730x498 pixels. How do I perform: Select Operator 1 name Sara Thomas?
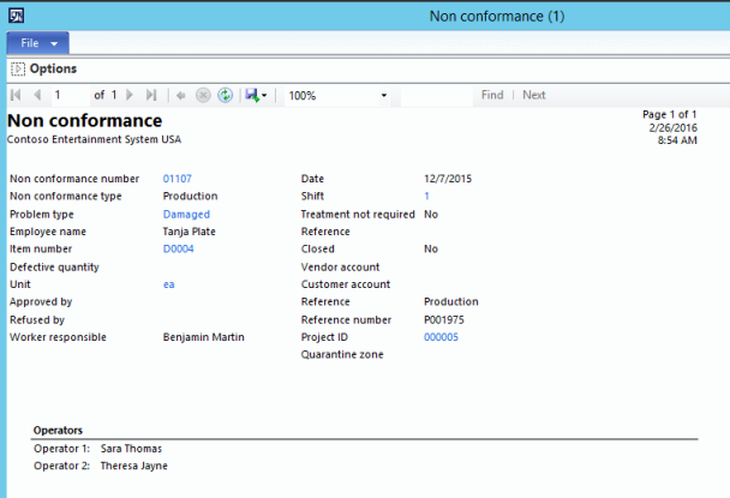coord(131,449)
